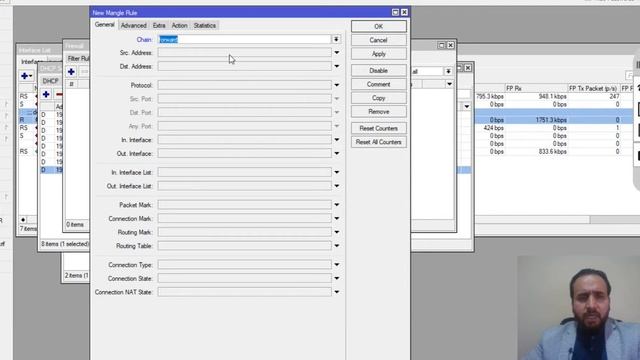This screenshot has width=640, height=360.
Task: Expand the Packet Mark field
Action: [337, 205]
